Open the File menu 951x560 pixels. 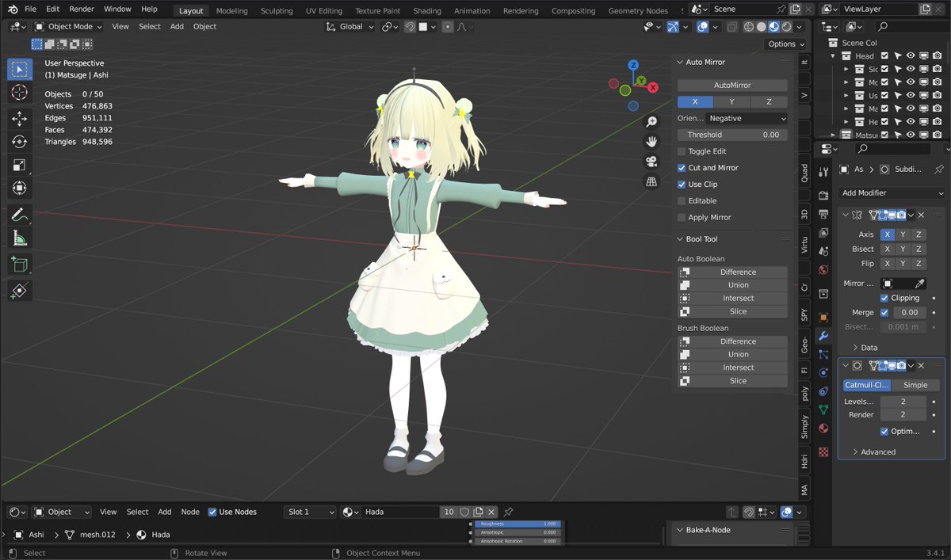click(x=30, y=10)
